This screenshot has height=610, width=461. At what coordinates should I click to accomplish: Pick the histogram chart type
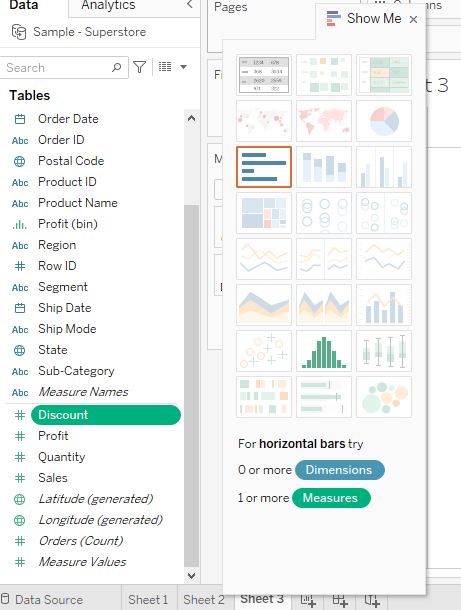point(324,351)
